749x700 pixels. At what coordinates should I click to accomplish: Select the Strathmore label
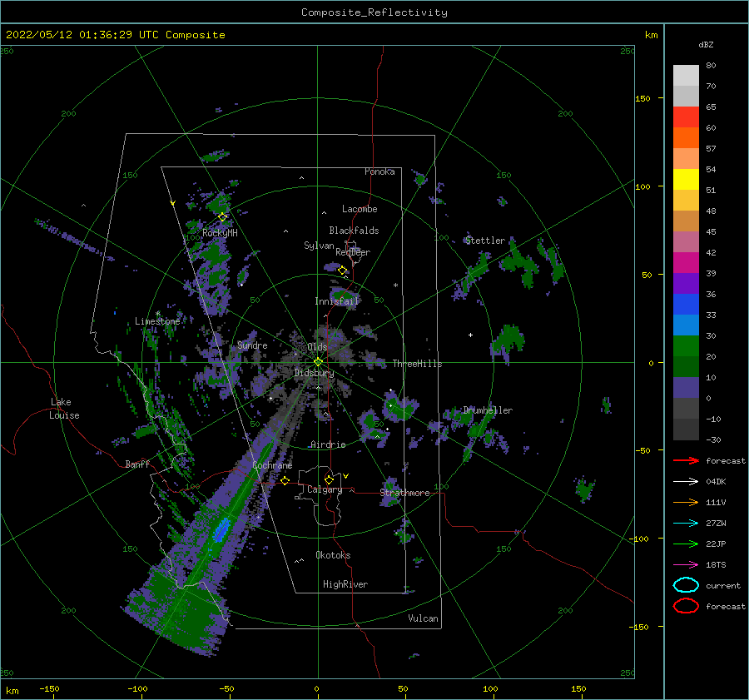point(404,493)
